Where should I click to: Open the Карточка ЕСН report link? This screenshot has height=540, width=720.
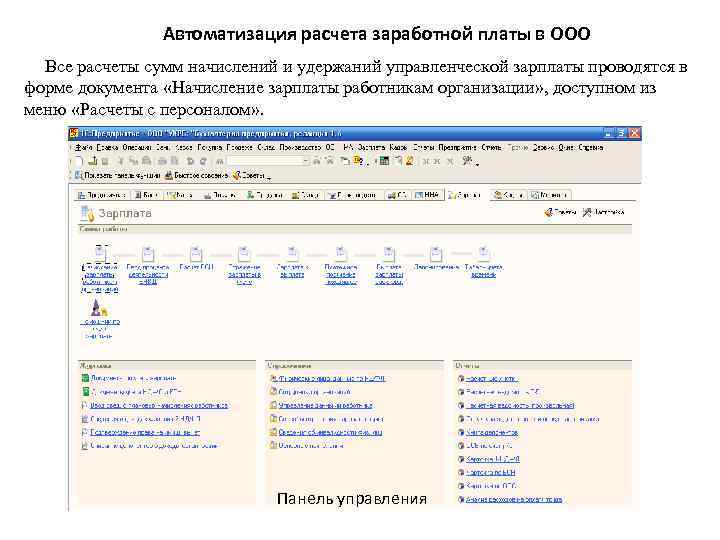[490, 472]
